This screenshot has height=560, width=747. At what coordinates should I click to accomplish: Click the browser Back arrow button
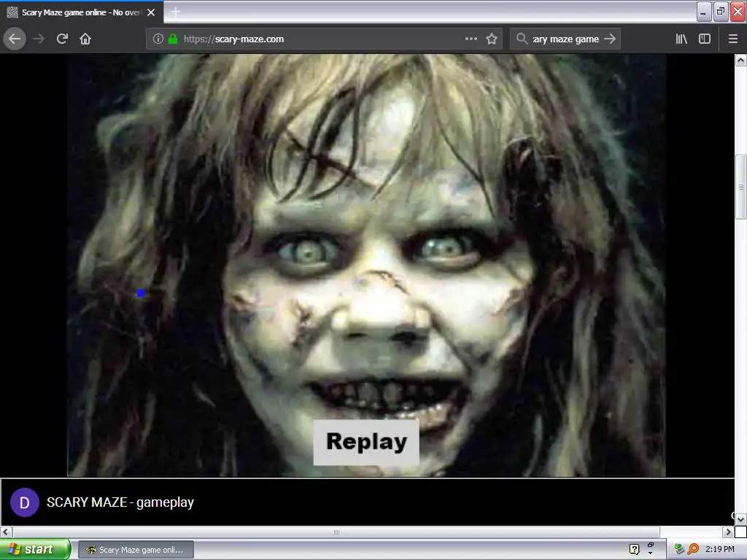pos(15,39)
